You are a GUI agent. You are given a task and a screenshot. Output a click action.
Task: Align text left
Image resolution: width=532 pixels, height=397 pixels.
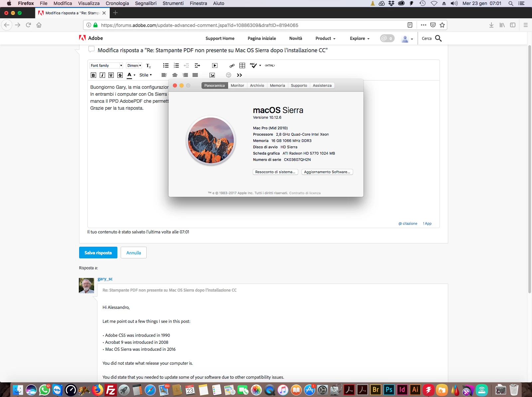pos(164,75)
